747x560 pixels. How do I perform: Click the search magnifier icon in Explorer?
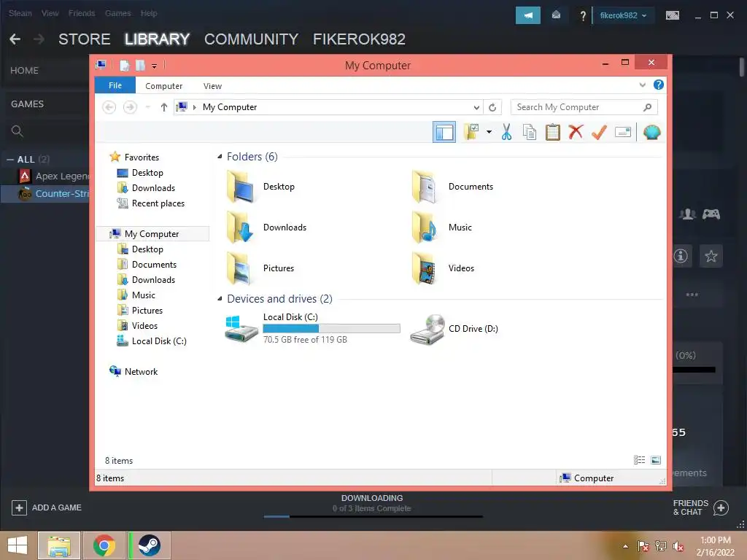pos(647,107)
